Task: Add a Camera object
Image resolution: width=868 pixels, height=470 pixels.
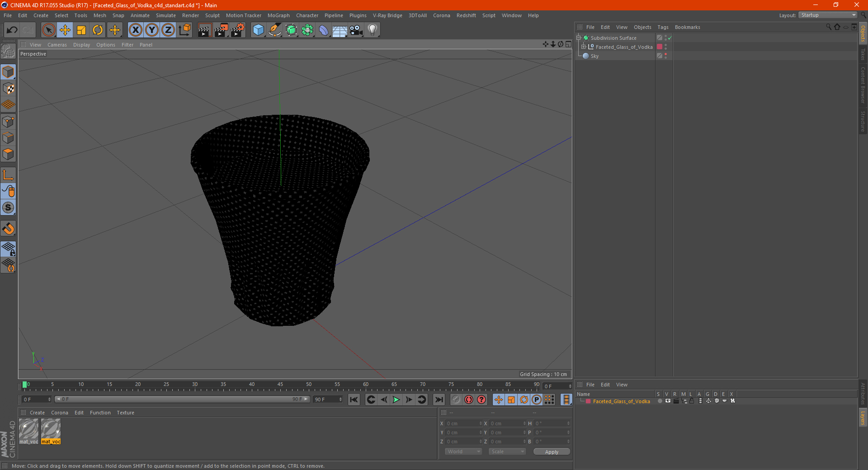Action: pos(356,30)
